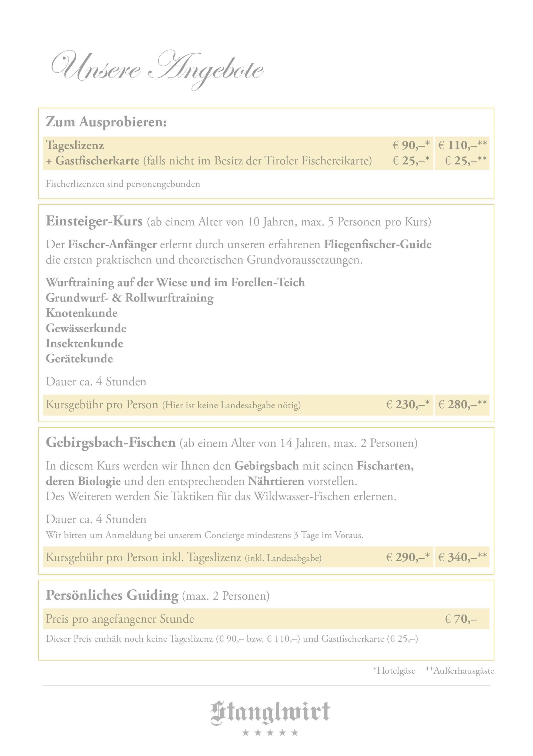
Task: Click the 'Gastfischerkarte' label text
Action: 97,161
